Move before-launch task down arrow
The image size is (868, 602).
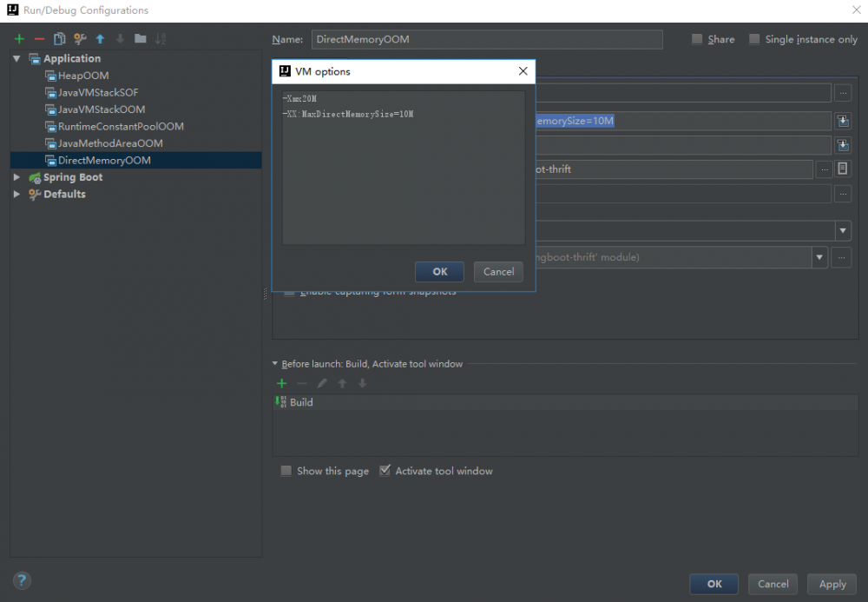362,383
